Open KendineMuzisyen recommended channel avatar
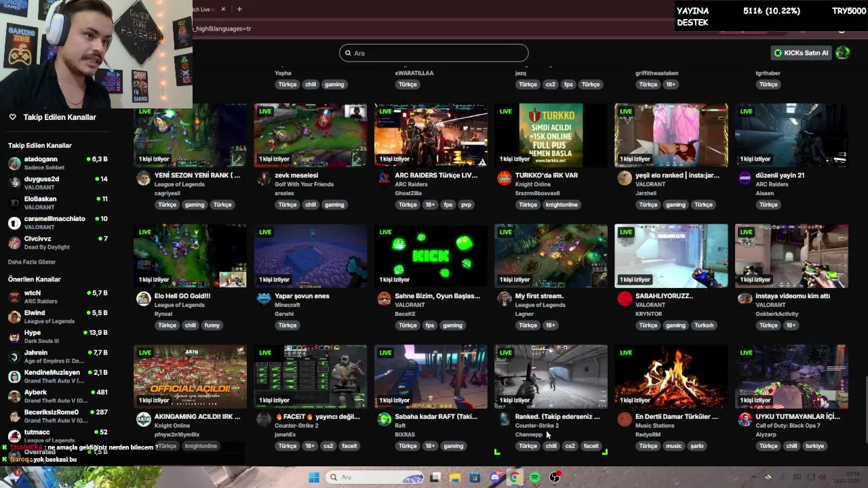868x488 pixels. (x=14, y=377)
